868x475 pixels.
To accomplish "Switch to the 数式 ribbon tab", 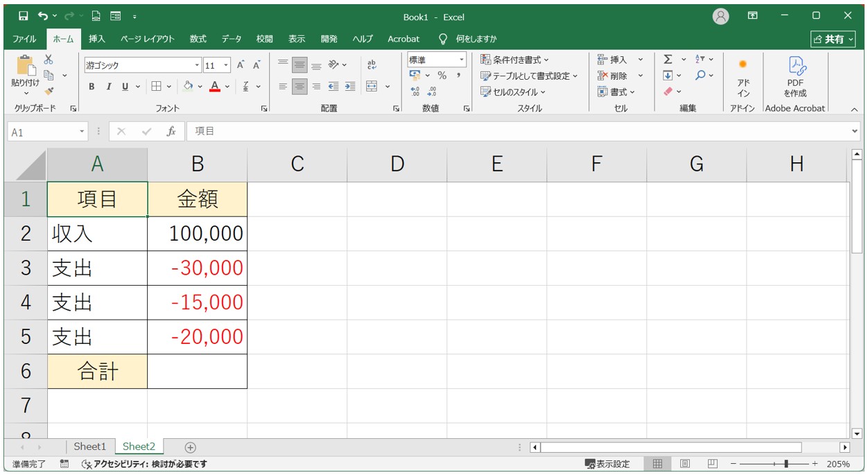I will (198, 39).
